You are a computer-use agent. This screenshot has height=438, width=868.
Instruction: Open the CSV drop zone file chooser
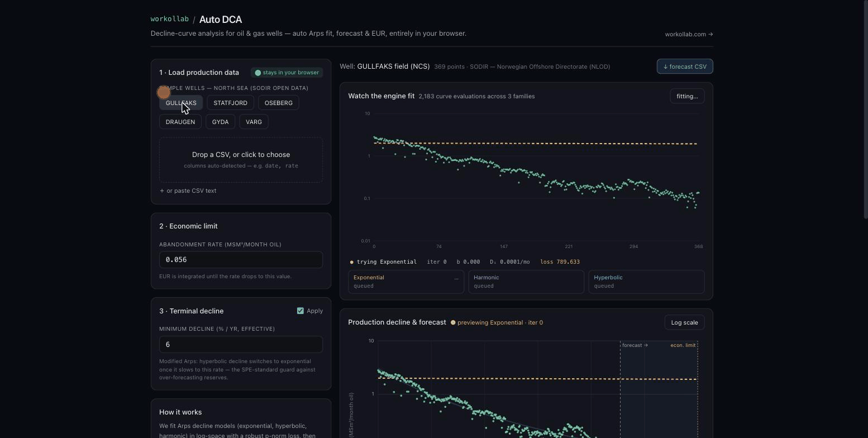coord(241,160)
